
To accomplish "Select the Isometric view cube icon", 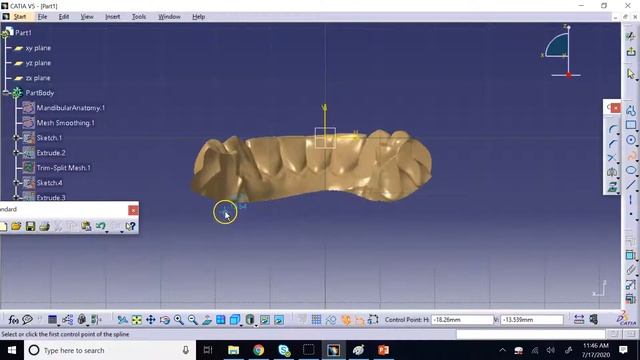I will coord(235,320).
